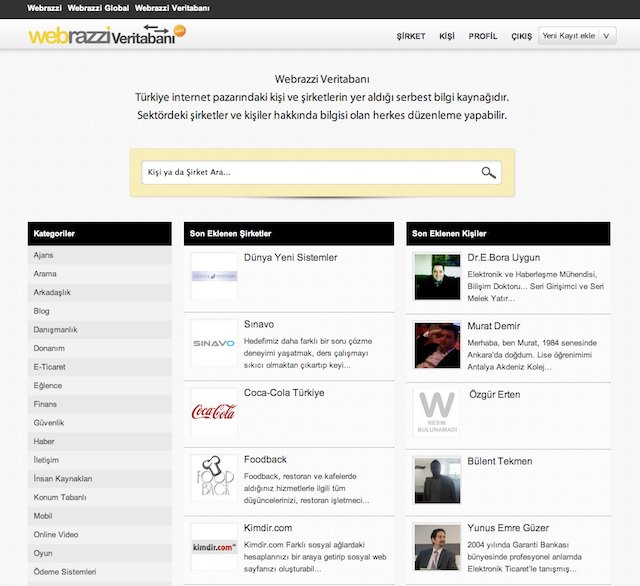This screenshot has height=586, width=640.
Task: Open the Foodback logo thumbnail
Action: tap(214, 478)
